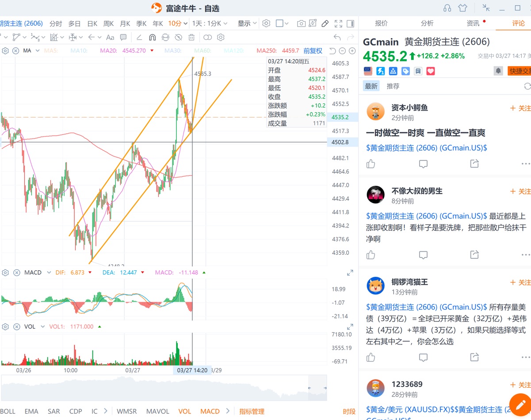
Task: Toggle price alert bell icon
Action: coord(498,71)
